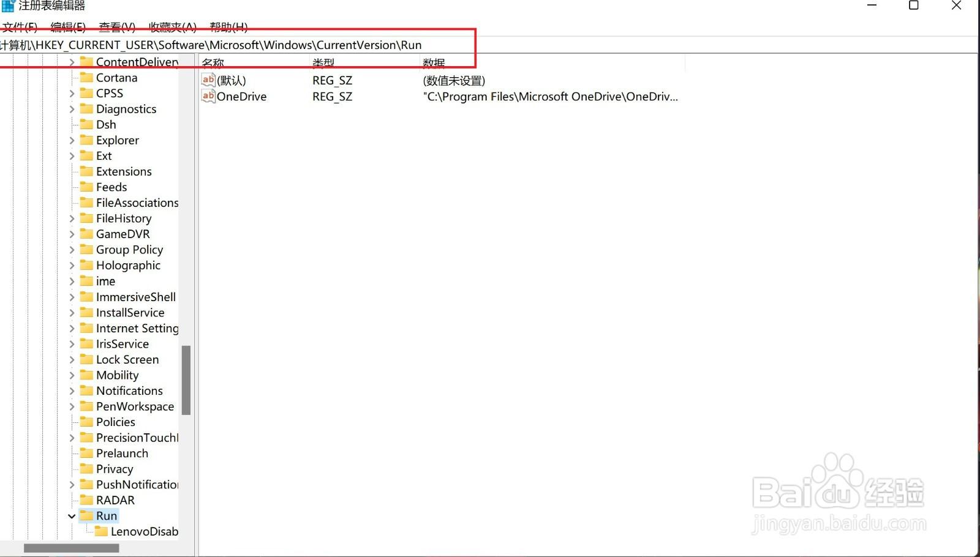Maximize the Registry Editor window
Image resolution: width=980 pixels, height=557 pixels.
[913, 6]
